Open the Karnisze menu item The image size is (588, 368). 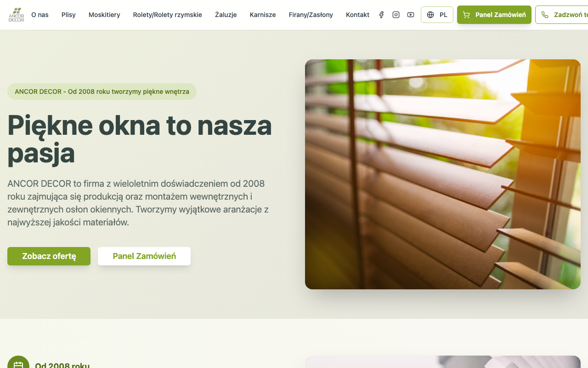point(263,15)
